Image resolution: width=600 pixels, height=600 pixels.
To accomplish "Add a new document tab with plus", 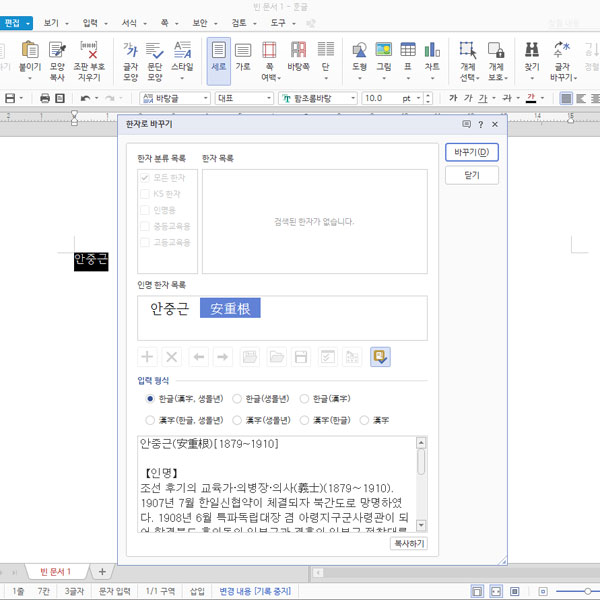I will click(102, 572).
